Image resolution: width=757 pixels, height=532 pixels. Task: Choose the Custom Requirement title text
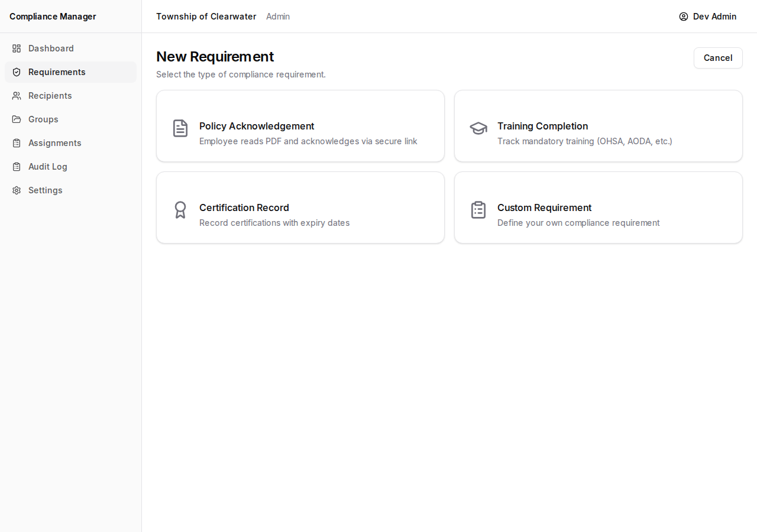[544, 207]
